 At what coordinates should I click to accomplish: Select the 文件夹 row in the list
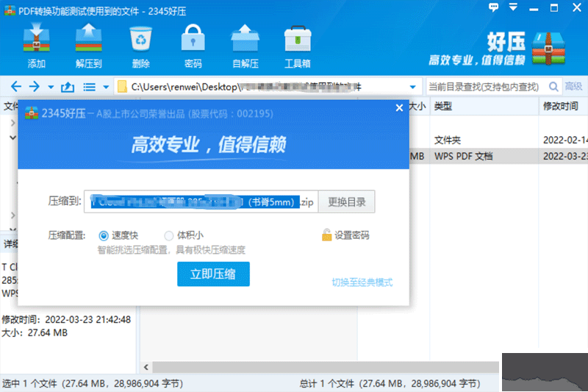pyautogui.click(x=499, y=140)
